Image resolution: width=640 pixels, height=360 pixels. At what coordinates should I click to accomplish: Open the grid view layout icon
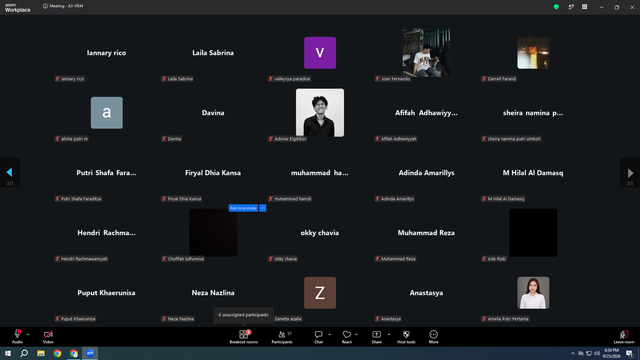click(584, 7)
